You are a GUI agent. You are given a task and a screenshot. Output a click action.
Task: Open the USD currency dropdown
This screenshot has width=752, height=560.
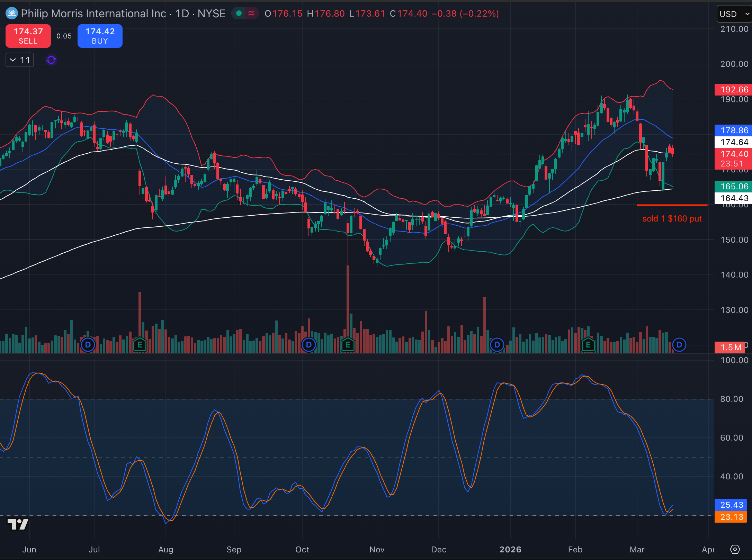pos(734,14)
